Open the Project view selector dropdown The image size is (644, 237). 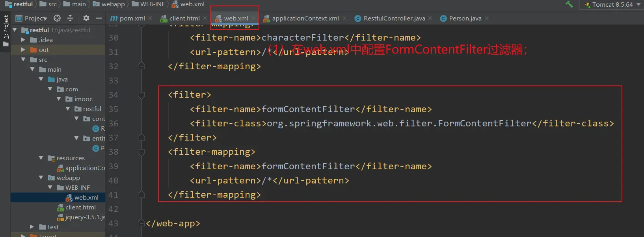coord(31,18)
